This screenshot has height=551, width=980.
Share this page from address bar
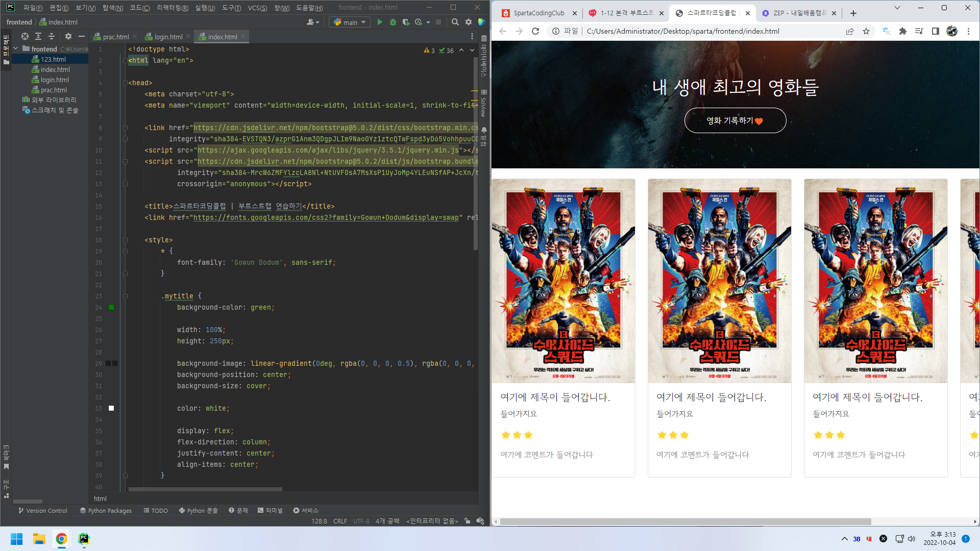pos(850,31)
